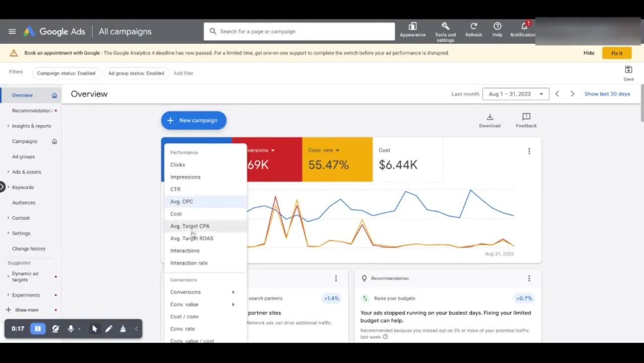Viewport: 644px width, 363px height.
Task: Open Ad groups in sidebar
Action: click(x=23, y=157)
